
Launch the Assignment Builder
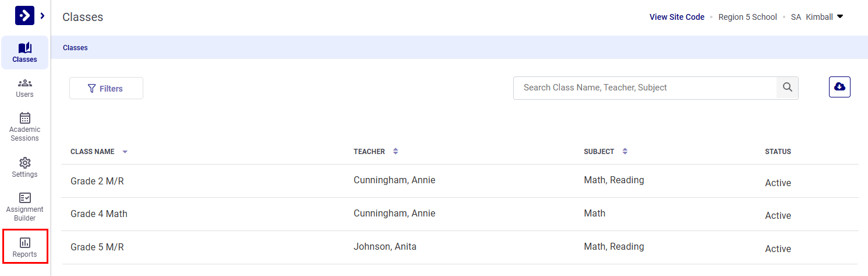(x=24, y=207)
